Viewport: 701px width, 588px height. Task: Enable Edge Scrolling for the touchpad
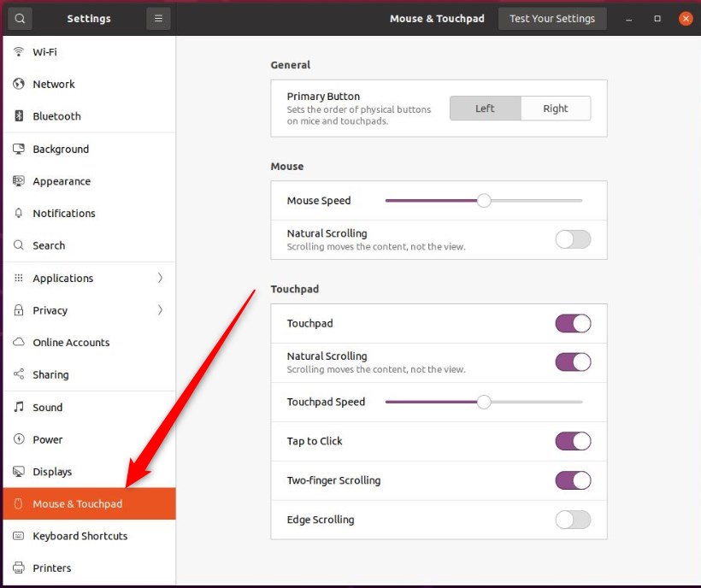click(x=573, y=520)
